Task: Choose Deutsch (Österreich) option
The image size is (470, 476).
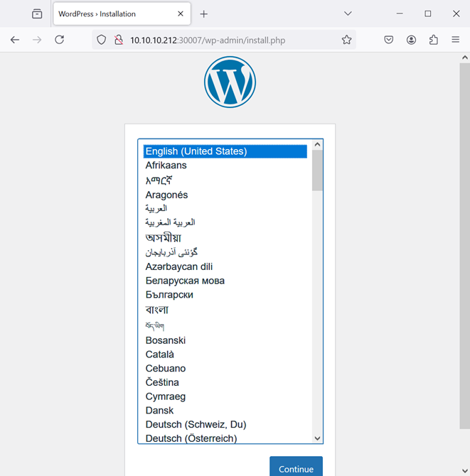Action: click(x=225, y=438)
